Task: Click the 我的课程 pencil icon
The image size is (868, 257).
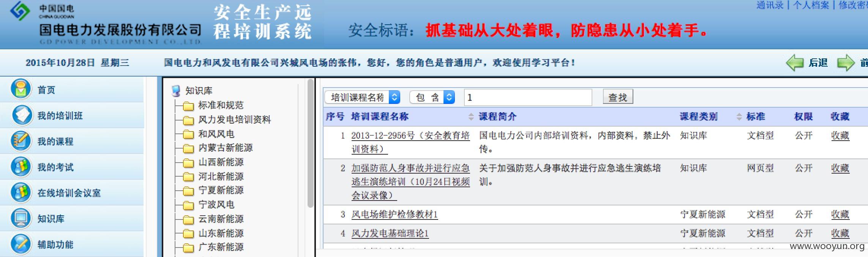Action: pyautogui.click(x=21, y=141)
